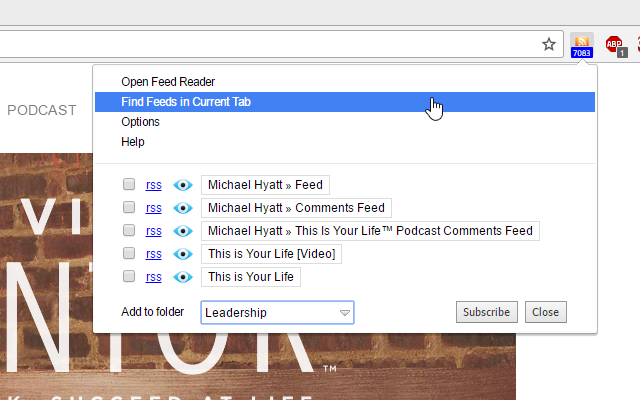Click the eye icon beside This is Your Life

[x=183, y=277]
